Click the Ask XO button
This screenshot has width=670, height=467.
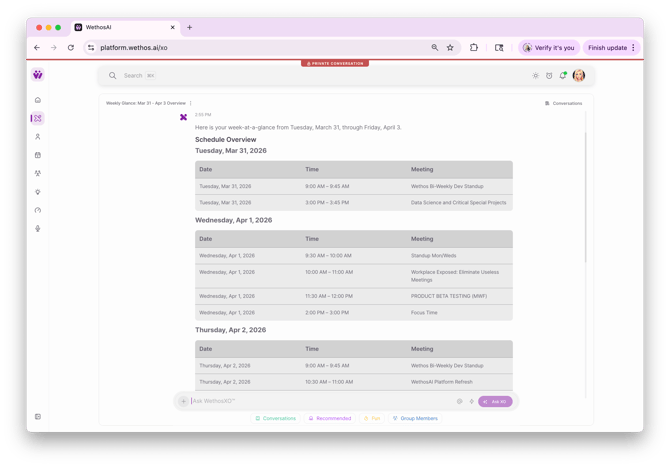point(495,401)
